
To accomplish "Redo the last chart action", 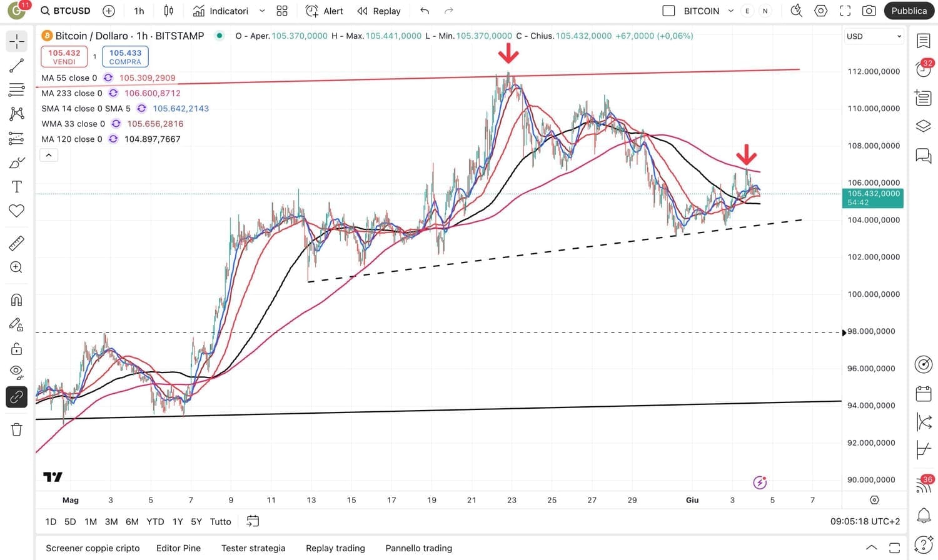I will point(448,11).
